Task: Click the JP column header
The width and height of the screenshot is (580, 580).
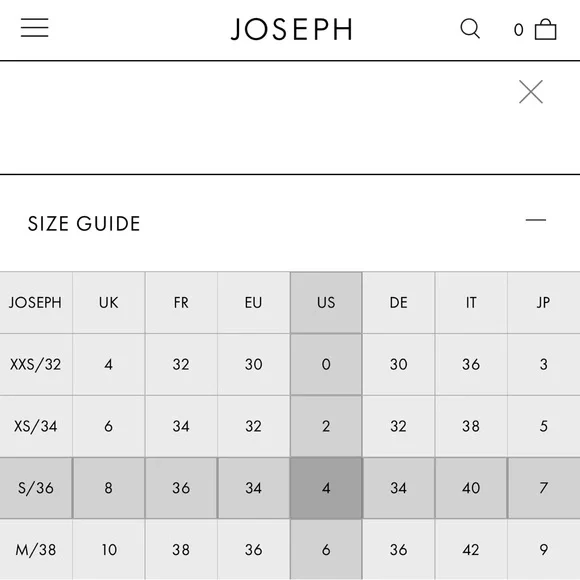Action: click(543, 303)
